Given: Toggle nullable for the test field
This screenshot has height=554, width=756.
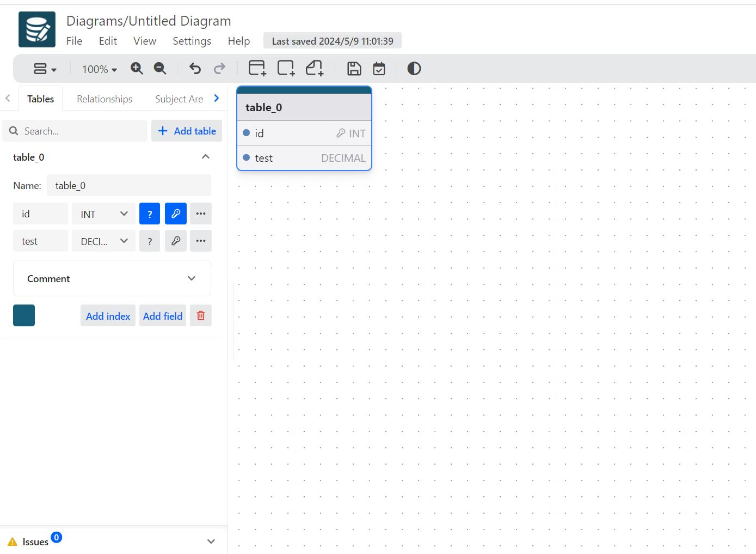Looking at the screenshot, I should click(x=150, y=241).
